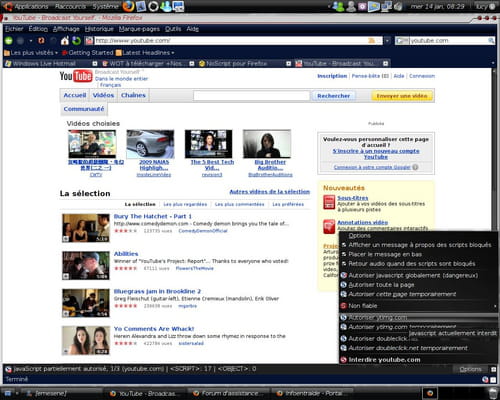Click the Annotations vidéo red icon
Screen dimensions: 500x400
[329, 226]
